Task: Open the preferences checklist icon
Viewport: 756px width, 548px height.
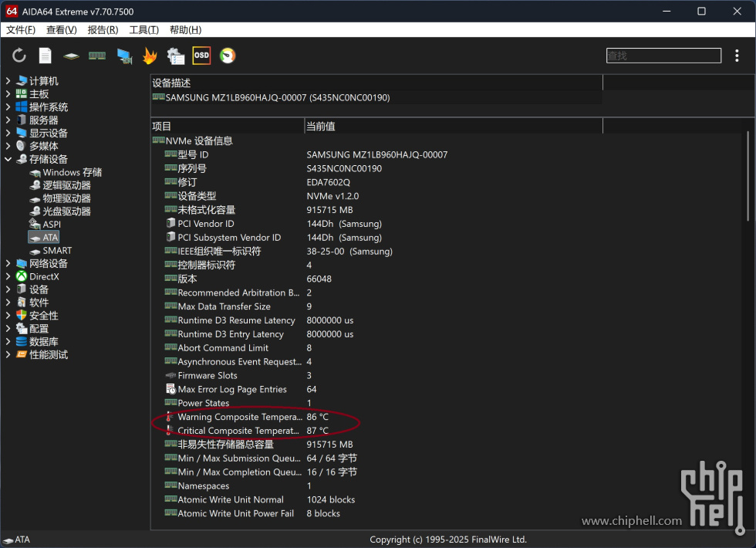Action: pos(176,56)
